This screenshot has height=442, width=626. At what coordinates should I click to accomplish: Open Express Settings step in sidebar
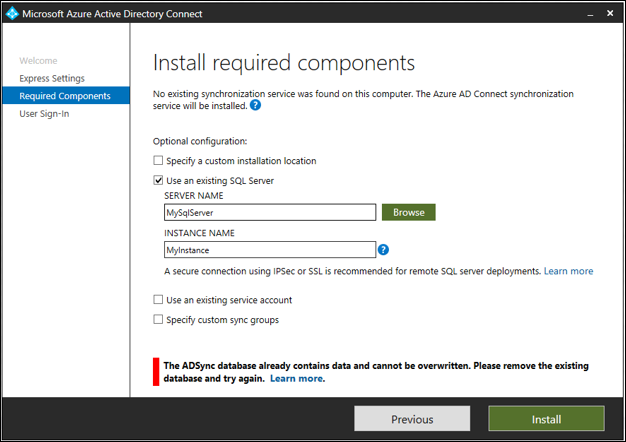(52, 78)
